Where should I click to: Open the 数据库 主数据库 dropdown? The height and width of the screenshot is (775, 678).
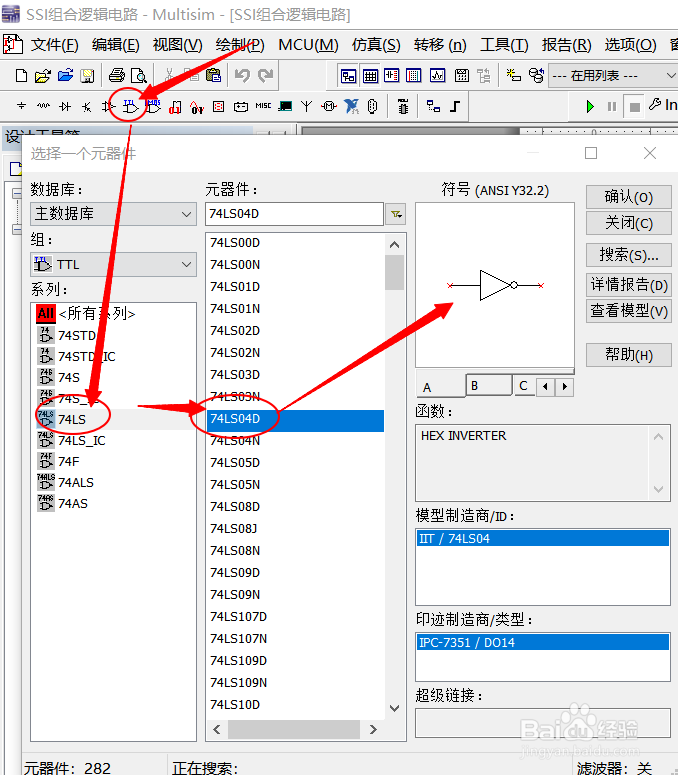coord(113,214)
